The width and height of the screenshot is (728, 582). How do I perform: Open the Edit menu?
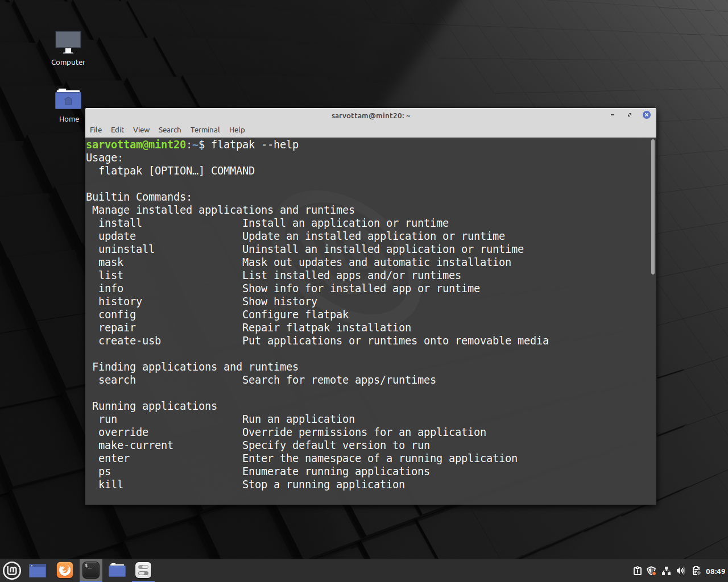117,130
